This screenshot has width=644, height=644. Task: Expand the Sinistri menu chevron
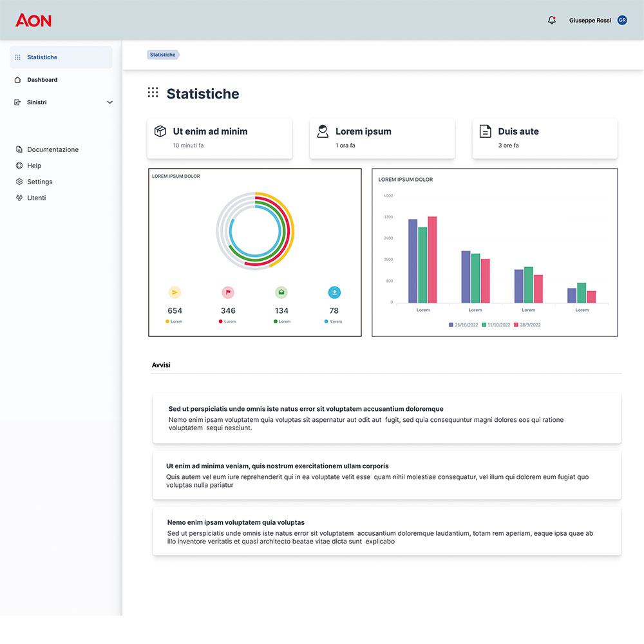[x=109, y=102]
